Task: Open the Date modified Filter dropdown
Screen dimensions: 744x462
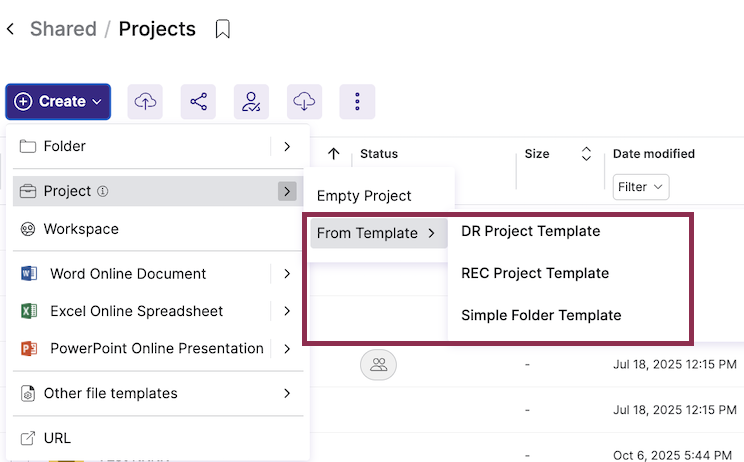Action: [641, 187]
